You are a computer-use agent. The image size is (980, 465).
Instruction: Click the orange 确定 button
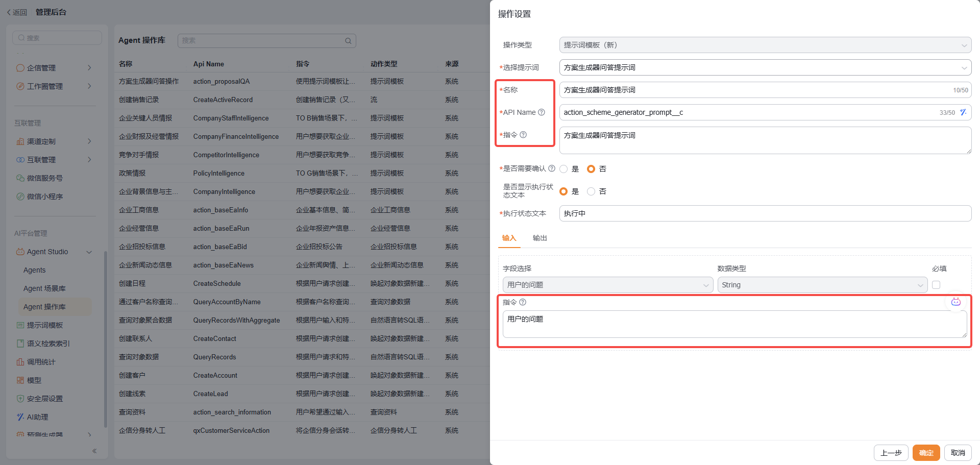[926, 453]
